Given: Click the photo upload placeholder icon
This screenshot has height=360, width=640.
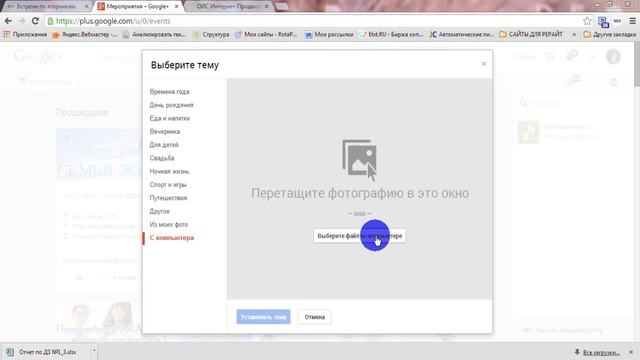Looking at the screenshot, I should (360, 160).
